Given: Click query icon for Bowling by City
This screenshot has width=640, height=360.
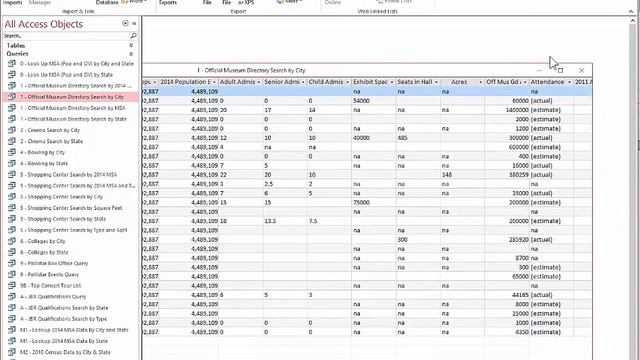Looking at the screenshot, I should point(12,152).
